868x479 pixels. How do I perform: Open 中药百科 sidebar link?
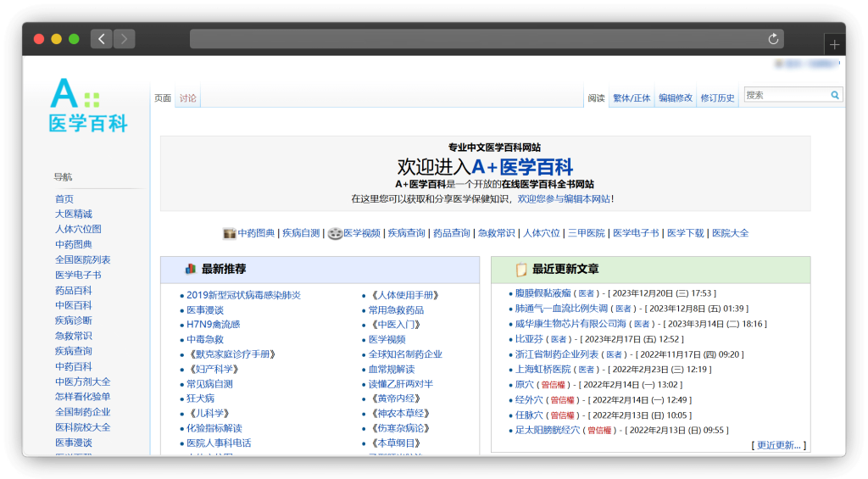coord(74,366)
